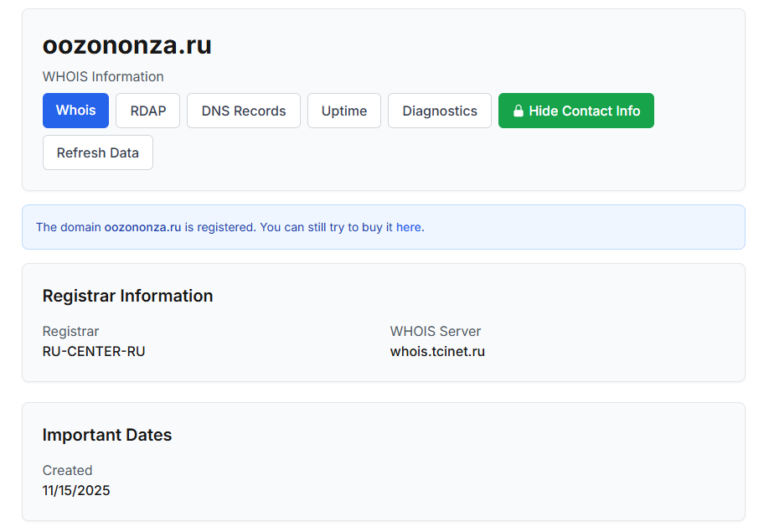Select the created date 11/15/2025

[76, 490]
